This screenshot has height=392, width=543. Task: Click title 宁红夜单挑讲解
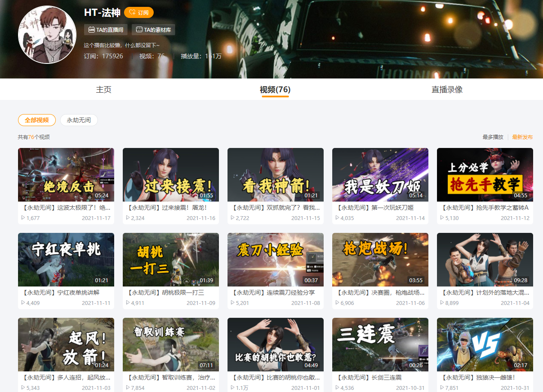point(60,292)
